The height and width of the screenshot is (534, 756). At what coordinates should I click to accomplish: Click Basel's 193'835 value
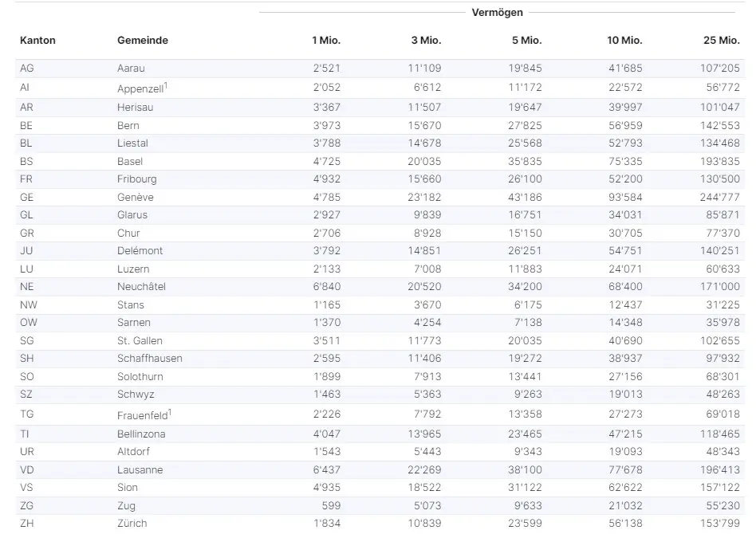pyautogui.click(x=720, y=162)
